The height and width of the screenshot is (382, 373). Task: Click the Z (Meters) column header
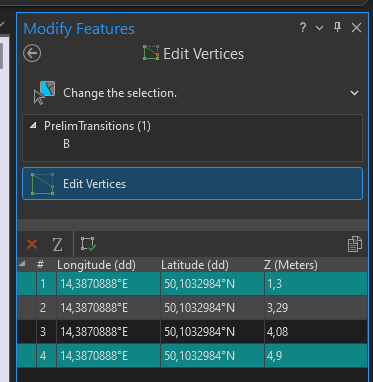[x=291, y=265]
